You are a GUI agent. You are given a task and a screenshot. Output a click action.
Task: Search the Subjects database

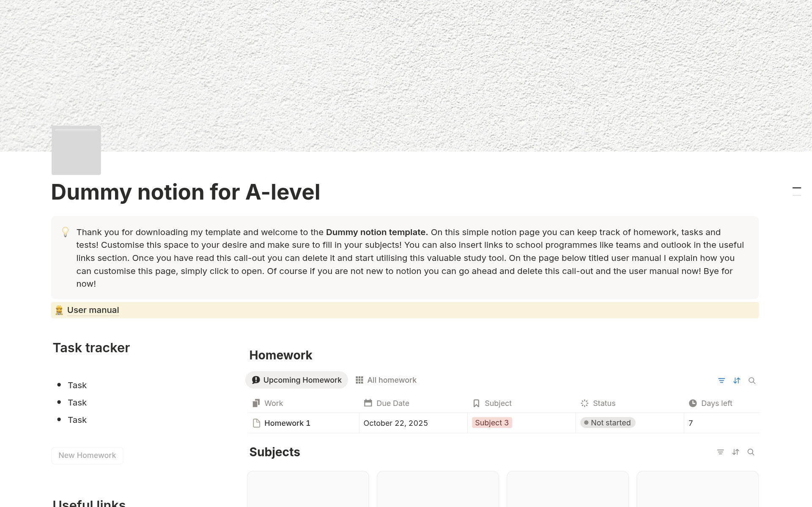[751, 452]
